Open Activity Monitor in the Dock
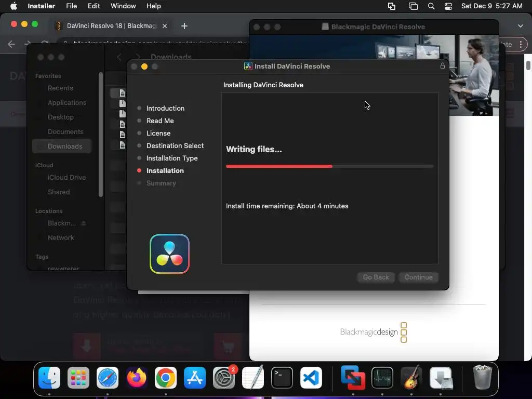 pos(382,378)
